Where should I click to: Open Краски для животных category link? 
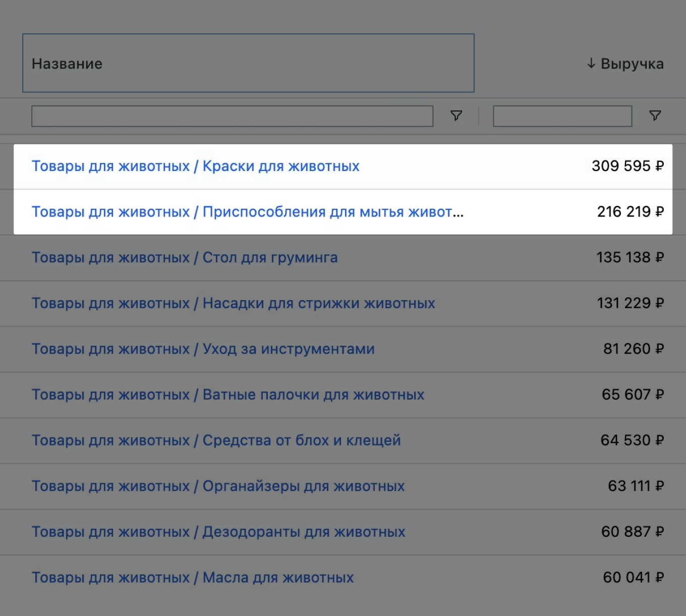click(x=196, y=166)
